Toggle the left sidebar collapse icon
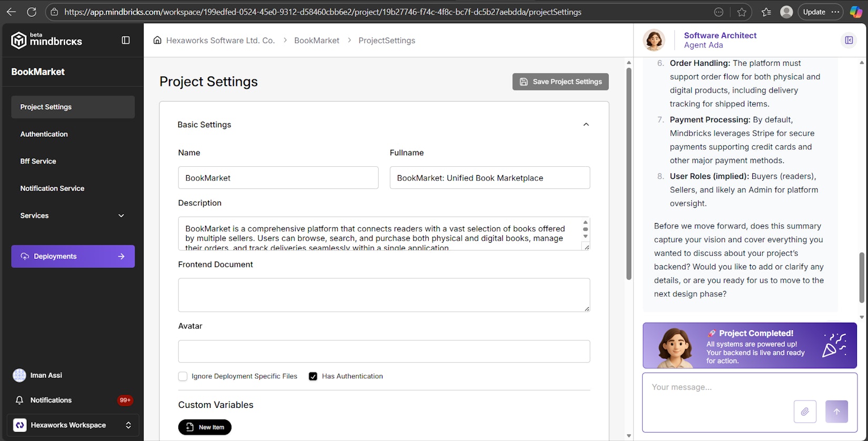The width and height of the screenshot is (868, 441). 126,40
